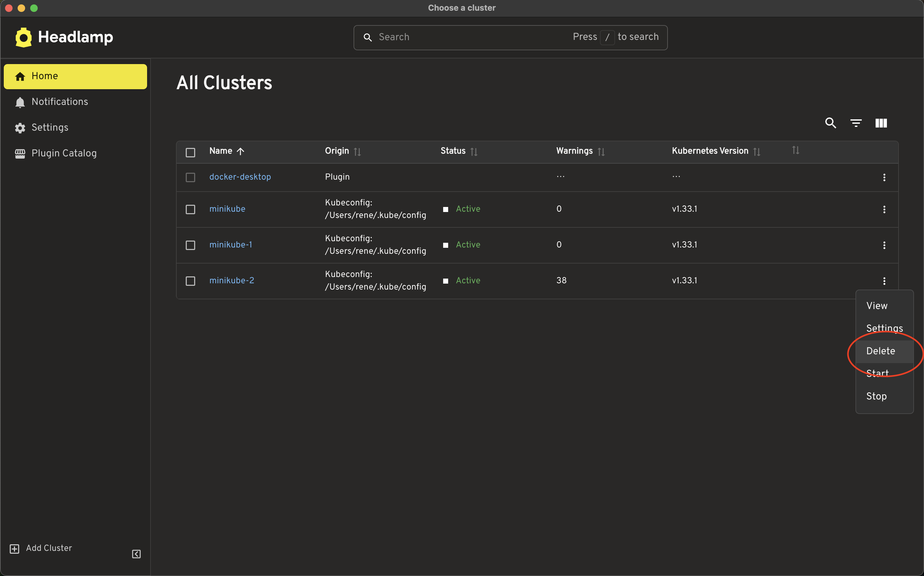
Task: Open the column visibility icon
Action: pyautogui.click(x=881, y=123)
